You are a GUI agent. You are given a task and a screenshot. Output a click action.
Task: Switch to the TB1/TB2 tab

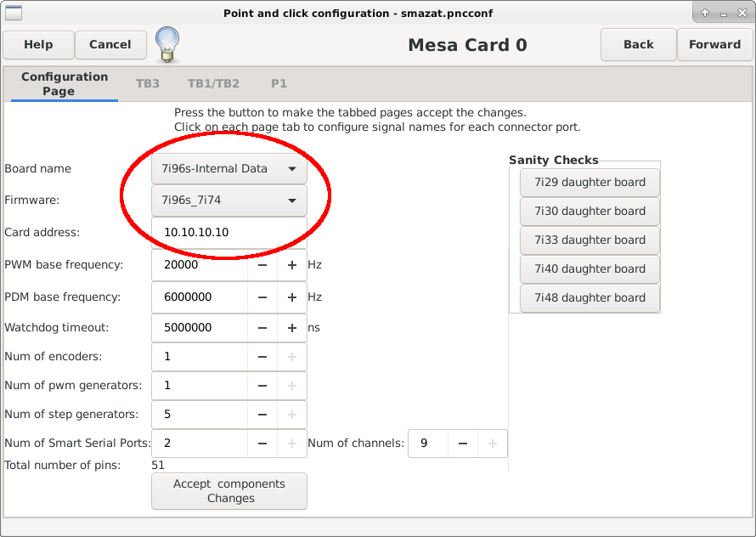point(213,83)
